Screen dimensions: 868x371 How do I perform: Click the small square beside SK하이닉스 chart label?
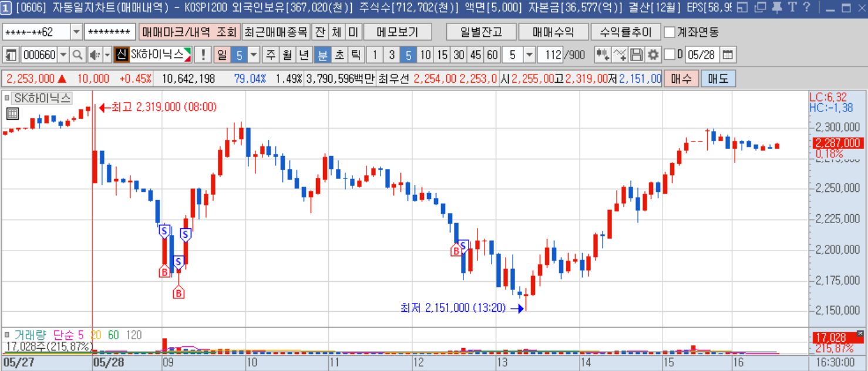click(x=6, y=99)
